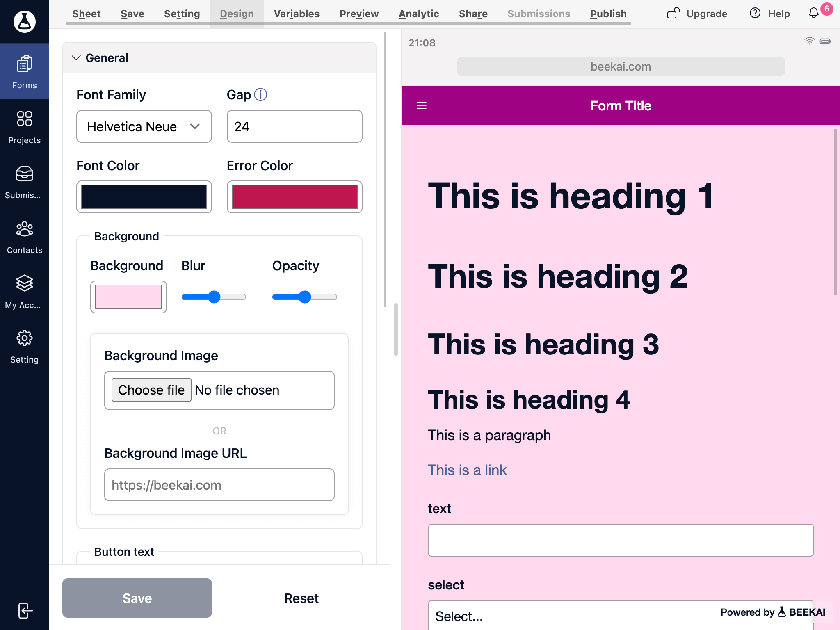The image size is (840, 630).
Task: Click the Help icon
Action: [756, 13]
